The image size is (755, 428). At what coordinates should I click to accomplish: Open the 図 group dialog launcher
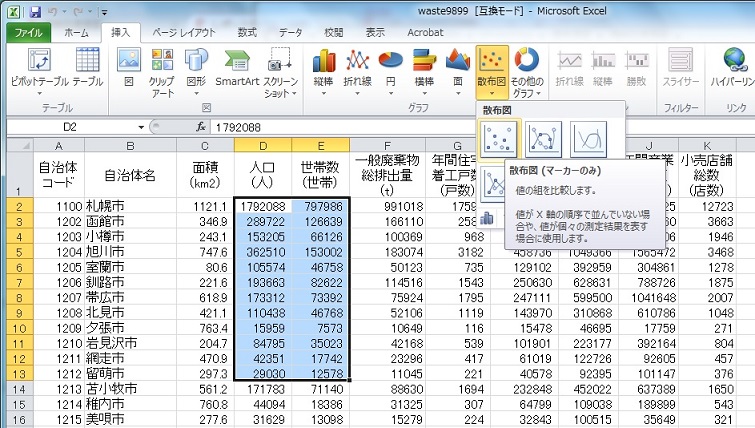pyautogui.click(x=207, y=108)
